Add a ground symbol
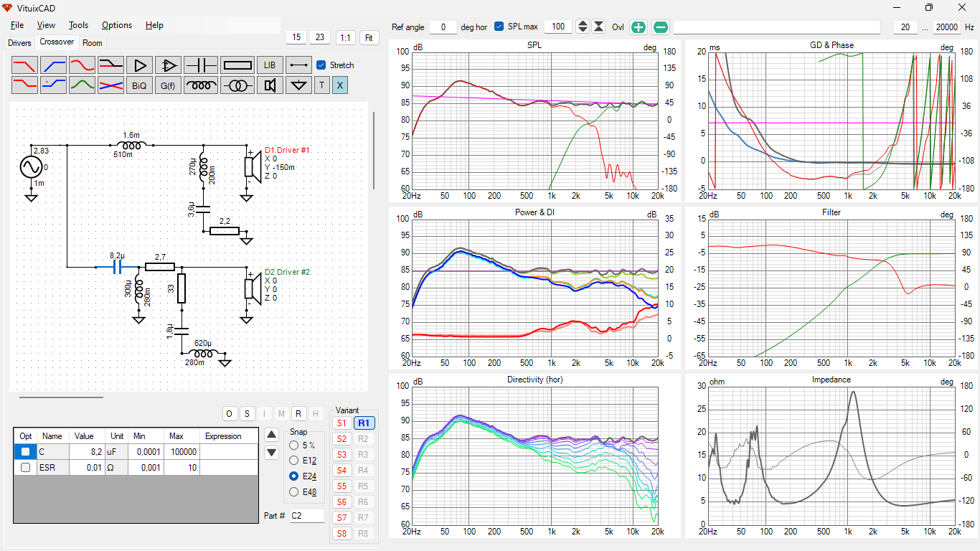 point(298,85)
